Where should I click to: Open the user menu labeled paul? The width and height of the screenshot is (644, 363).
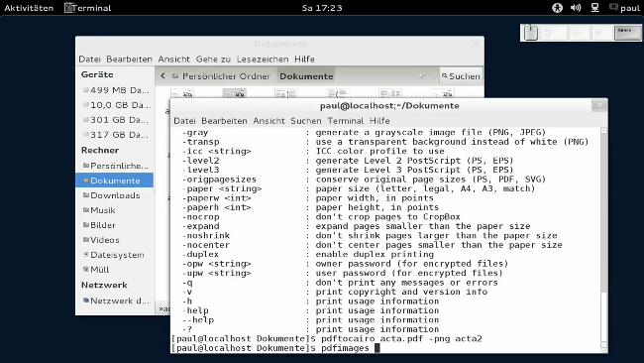(625, 8)
